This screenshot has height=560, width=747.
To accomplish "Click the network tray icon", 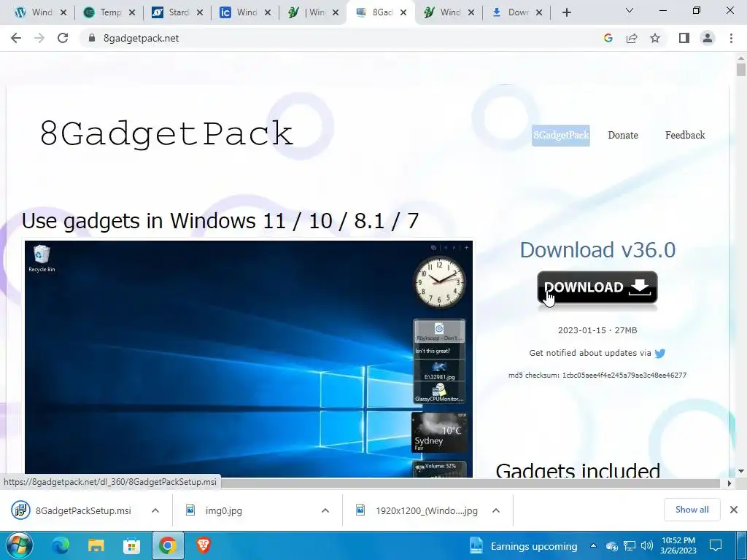I will click(630, 545).
